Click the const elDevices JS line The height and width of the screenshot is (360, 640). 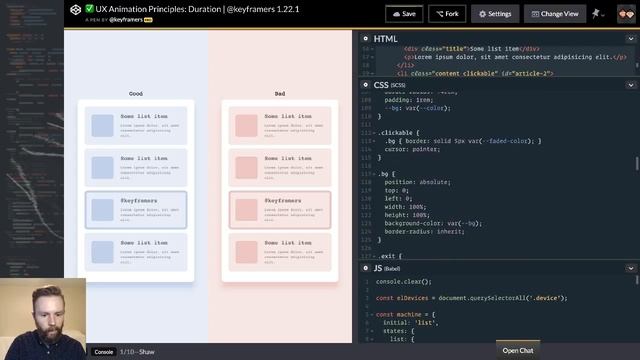[471, 298]
